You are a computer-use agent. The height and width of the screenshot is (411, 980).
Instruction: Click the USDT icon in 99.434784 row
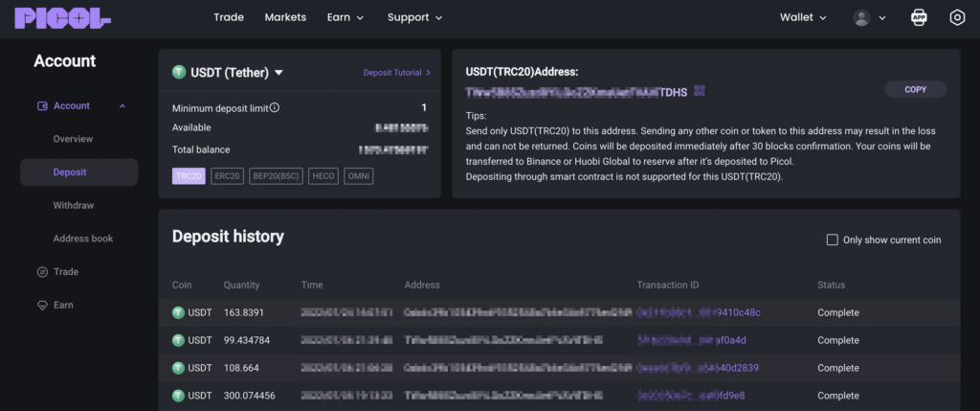coord(178,340)
